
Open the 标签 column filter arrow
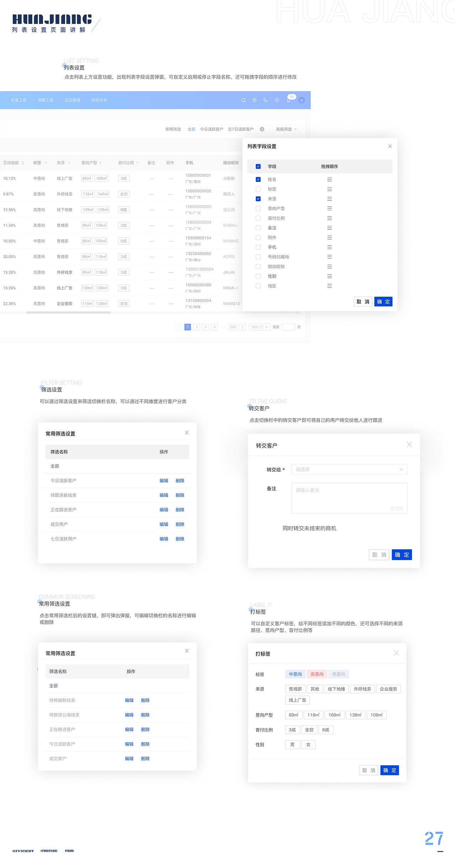[45, 163]
